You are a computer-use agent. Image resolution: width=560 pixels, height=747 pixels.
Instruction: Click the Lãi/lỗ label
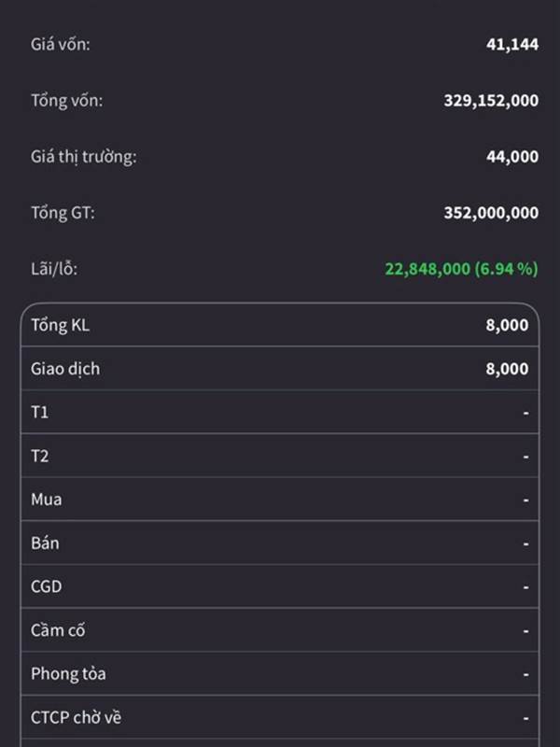click(54, 269)
